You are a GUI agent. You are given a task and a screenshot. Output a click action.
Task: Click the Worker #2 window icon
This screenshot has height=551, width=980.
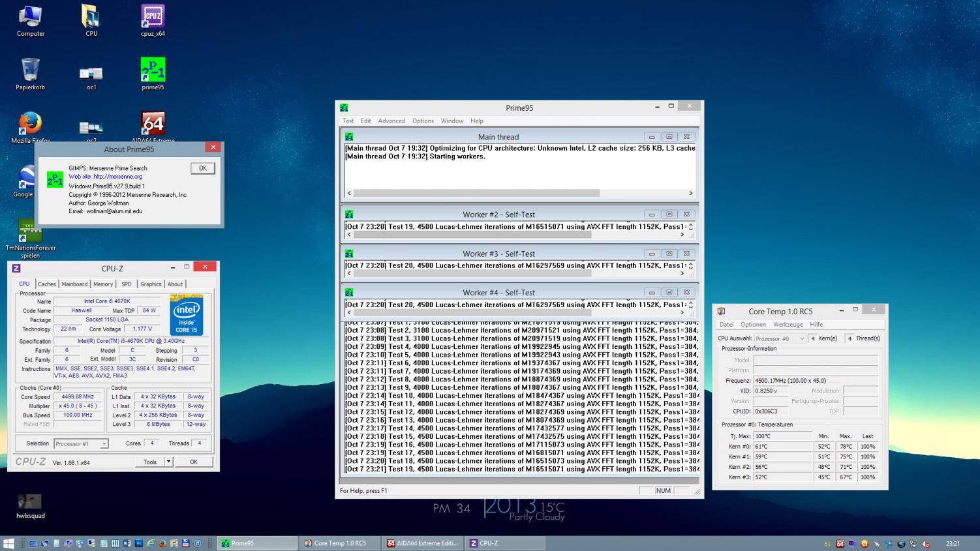[x=349, y=214]
